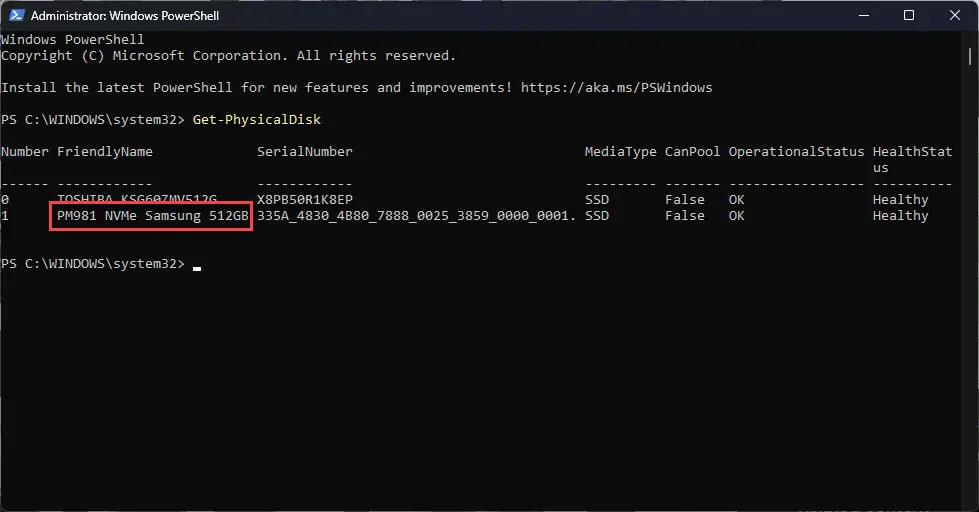Click the PowerShell icon in title bar
This screenshot has height=512, width=979.
point(16,15)
